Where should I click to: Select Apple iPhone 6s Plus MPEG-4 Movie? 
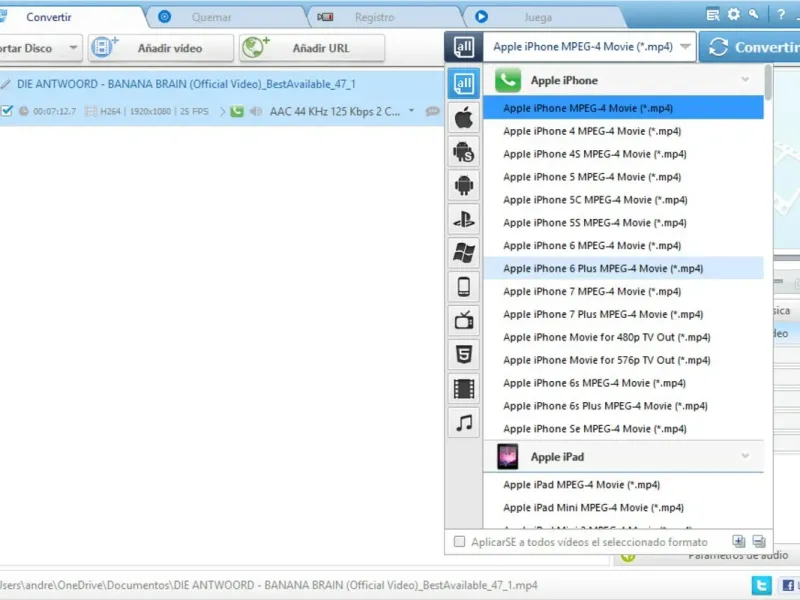pyautogui.click(x=623, y=406)
